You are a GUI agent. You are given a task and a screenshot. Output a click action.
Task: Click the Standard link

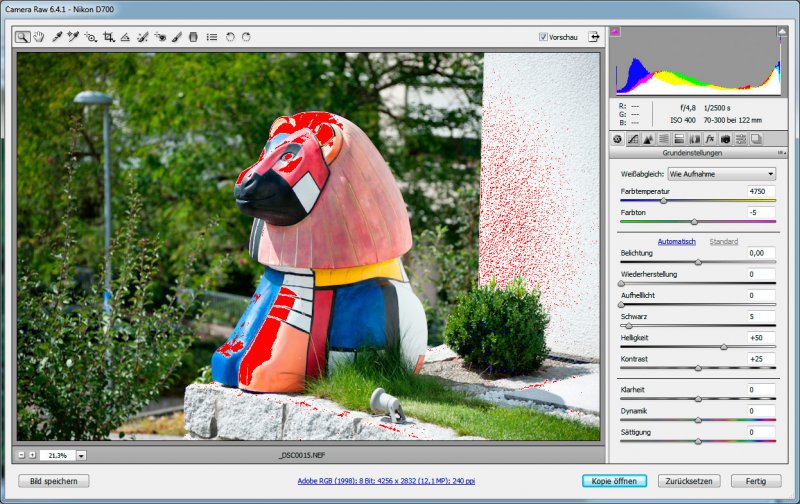click(723, 241)
